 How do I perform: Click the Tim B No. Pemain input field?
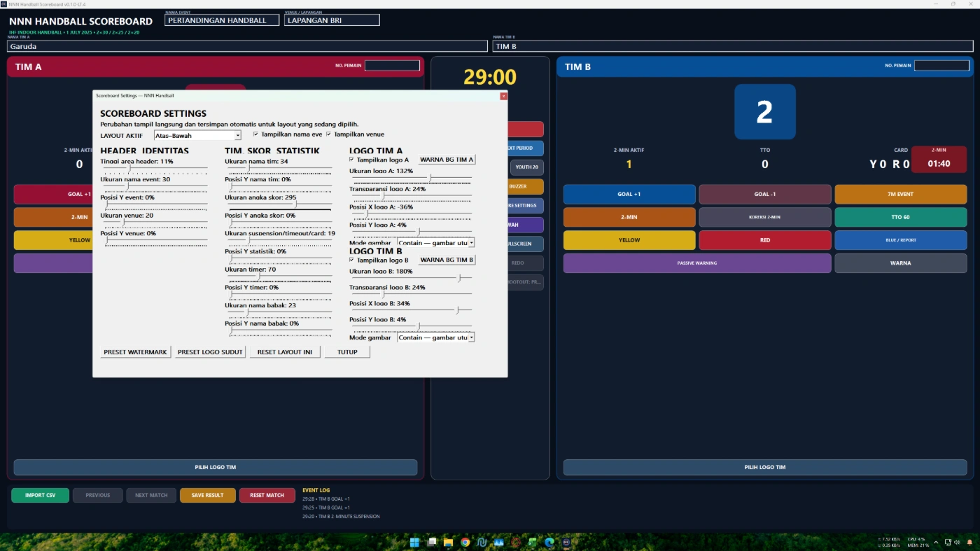pos(943,65)
